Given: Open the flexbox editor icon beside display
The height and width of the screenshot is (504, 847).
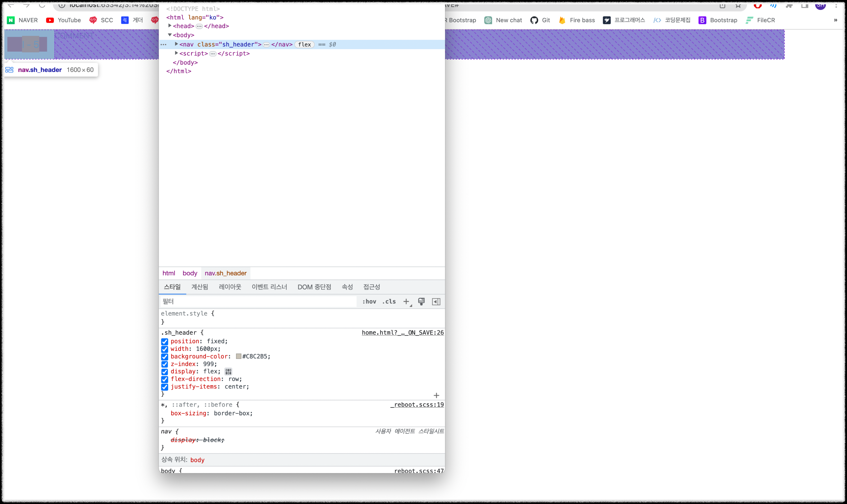Looking at the screenshot, I should click(x=228, y=372).
